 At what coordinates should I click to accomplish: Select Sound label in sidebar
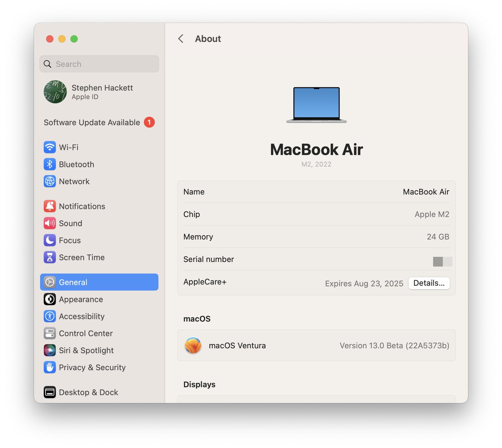pyautogui.click(x=70, y=223)
